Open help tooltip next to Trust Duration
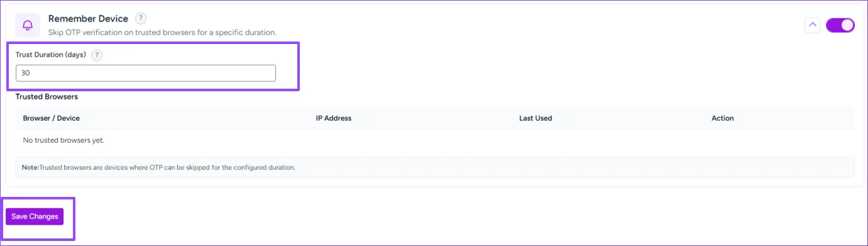868x246 pixels. tap(97, 55)
